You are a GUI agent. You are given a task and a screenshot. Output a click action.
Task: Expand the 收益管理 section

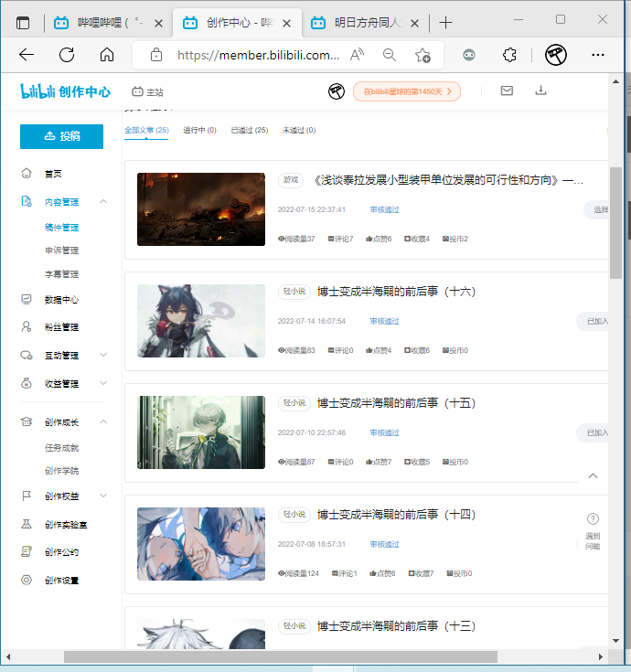coord(103,383)
